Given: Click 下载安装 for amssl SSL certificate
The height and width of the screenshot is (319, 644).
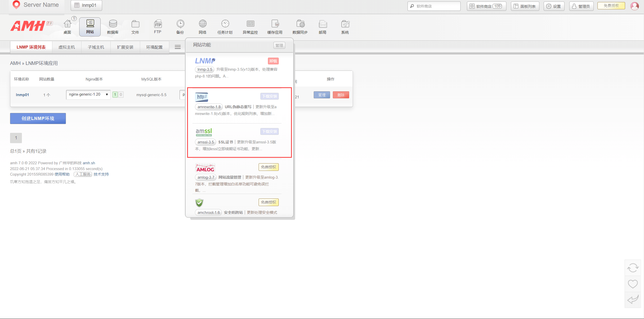Looking at the screenshot, I should tap(269, 131).
